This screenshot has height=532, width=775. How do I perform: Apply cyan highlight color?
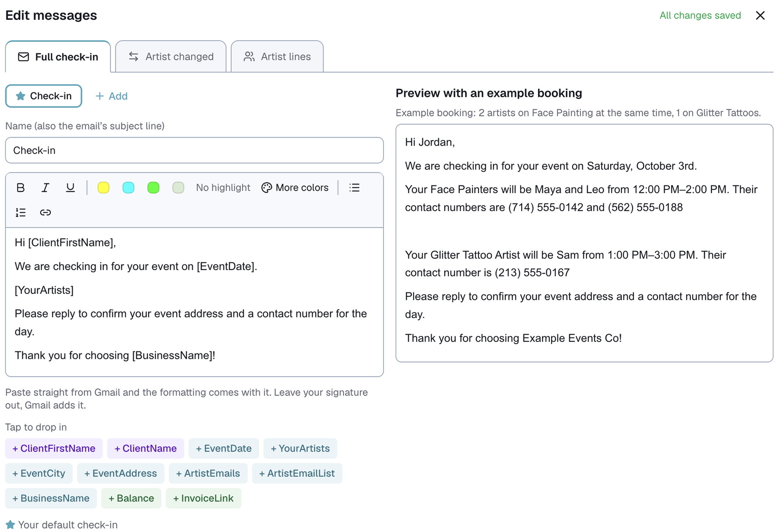pyautogui.click(x=128, y=188)
